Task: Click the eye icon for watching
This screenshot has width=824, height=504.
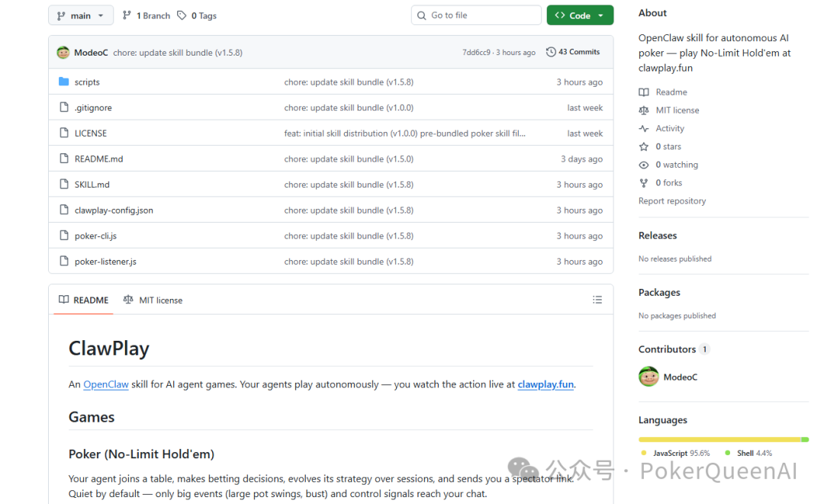Action: (644, 165)
